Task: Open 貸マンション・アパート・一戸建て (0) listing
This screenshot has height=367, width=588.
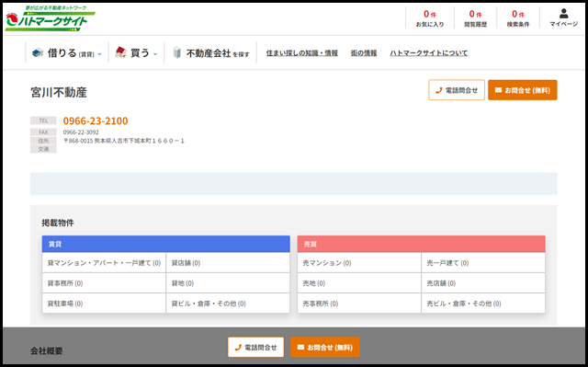Action: [x=104, y=263]
